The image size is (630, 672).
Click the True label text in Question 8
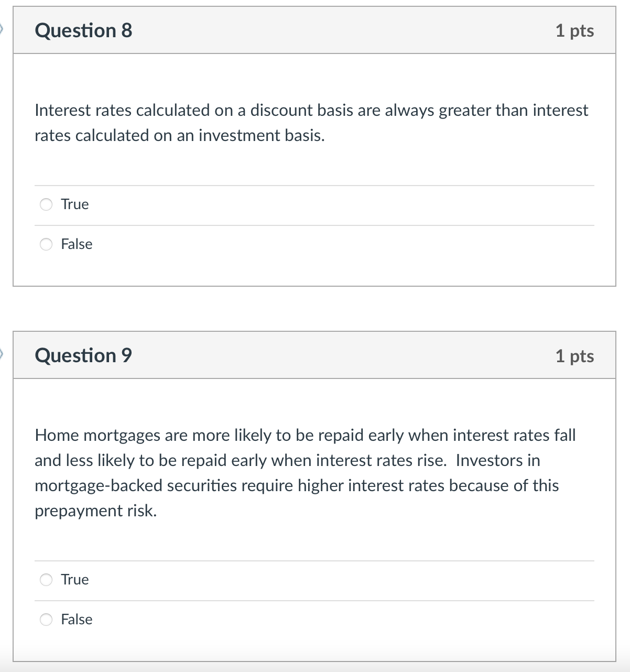coord(74,204)
